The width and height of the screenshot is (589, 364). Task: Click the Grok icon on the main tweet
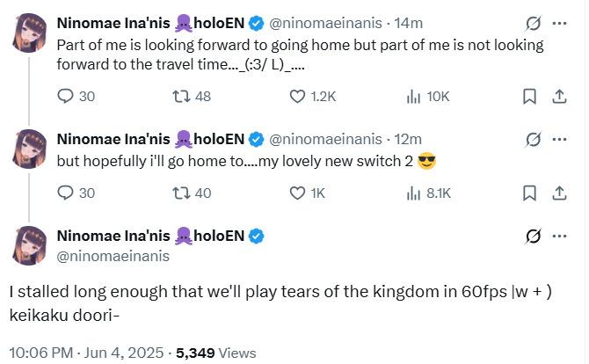pyautogui.click(x=533, y=236)
